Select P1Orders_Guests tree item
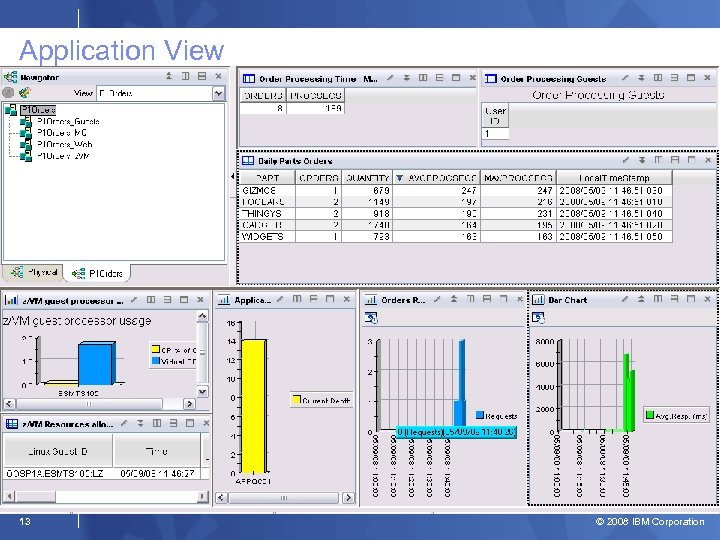The image size is (720, 540). (68, 121)
